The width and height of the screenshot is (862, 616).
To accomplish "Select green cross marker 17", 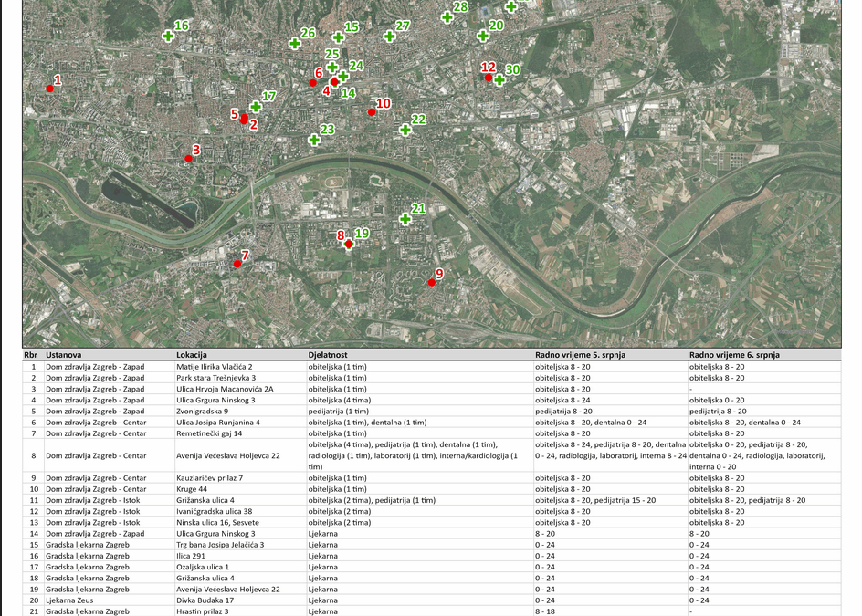I will [256, 107].
